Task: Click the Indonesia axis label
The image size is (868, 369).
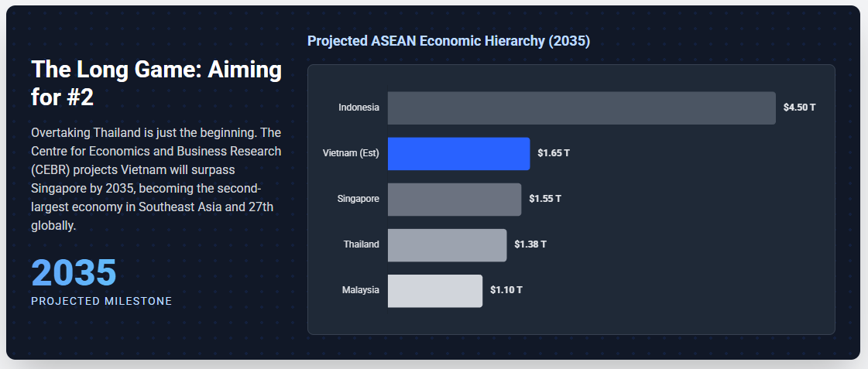Action: pos(359,108)
